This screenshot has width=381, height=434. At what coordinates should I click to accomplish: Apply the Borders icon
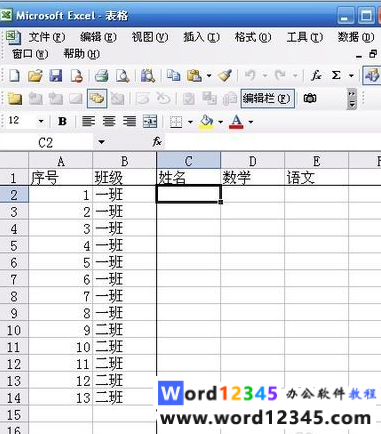coord(176,122)
